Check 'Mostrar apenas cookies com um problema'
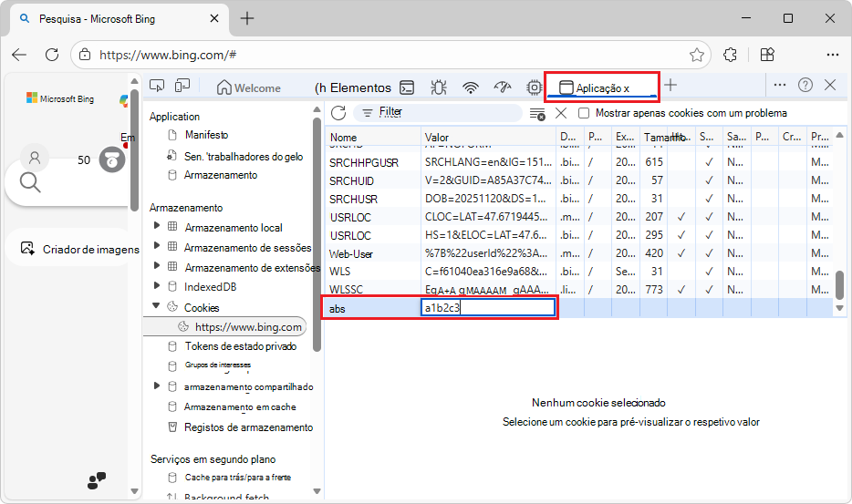 click(x=584, y=113)
